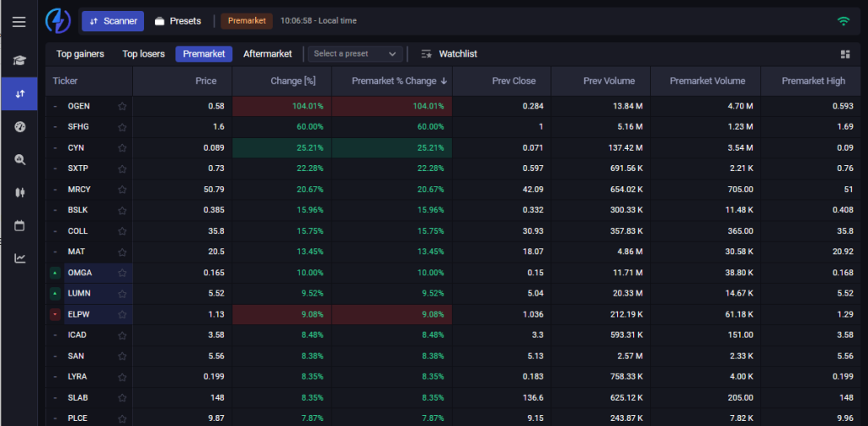Star COLL to add to watchlist
868x426 pixels.
click(122, 231)
